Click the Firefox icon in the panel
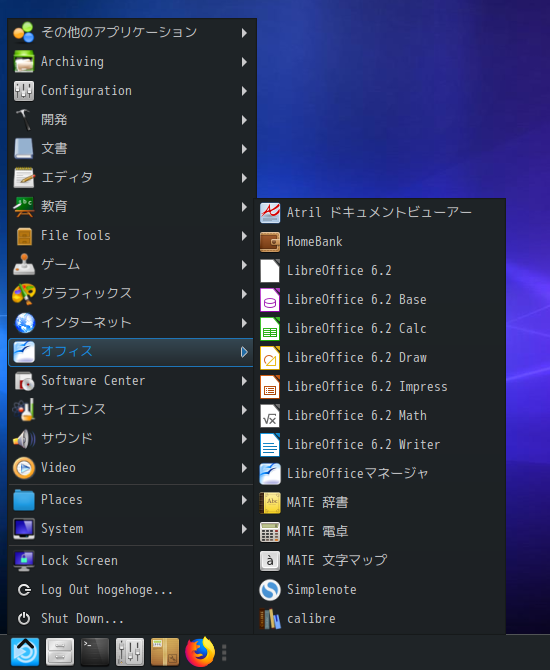The height and width of the screenshot is (670, 550). coord(200,652)
